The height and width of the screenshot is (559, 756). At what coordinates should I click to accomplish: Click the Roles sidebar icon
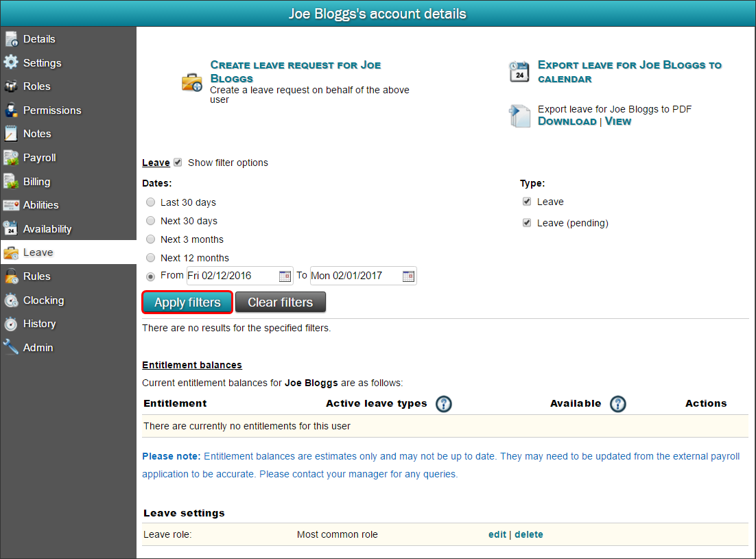coord(11,86)
